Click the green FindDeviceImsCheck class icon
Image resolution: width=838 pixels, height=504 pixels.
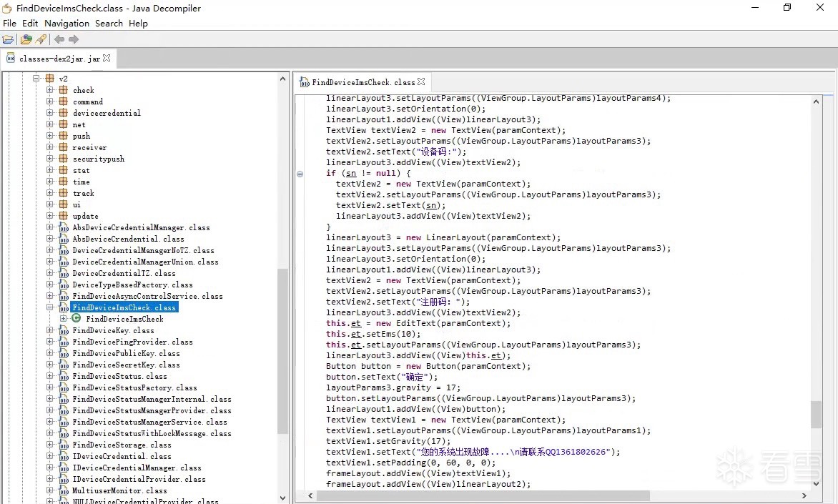[77, 319]
